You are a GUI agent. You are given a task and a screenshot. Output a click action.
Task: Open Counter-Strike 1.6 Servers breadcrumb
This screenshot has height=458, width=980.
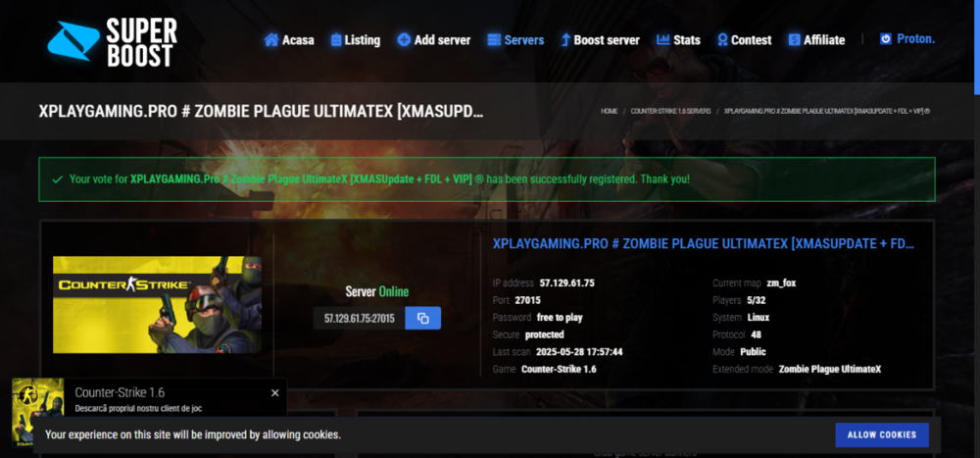pos(670,112)
